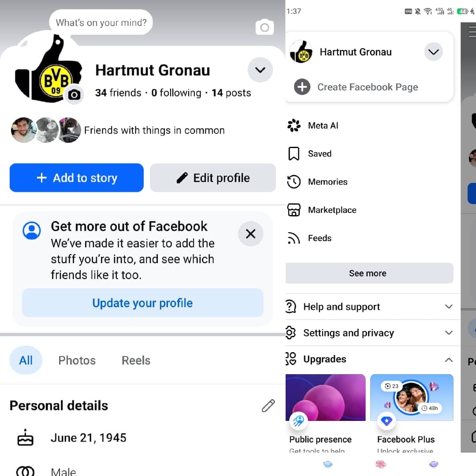The image size is (476, 476).
Task: Open dropdown beside profile name Hartmut Gronau
Action: [x=260, y=70]
